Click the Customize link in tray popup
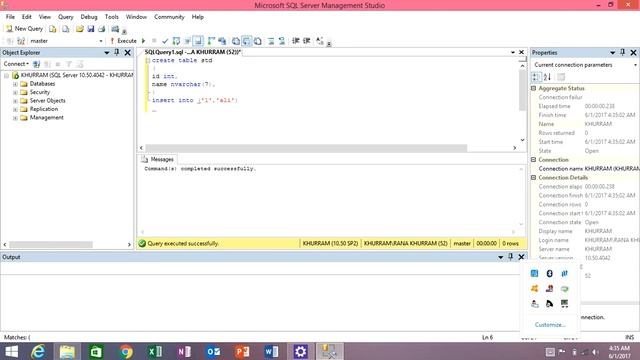The width and height of the screenshot is (640, 360). [x=550, y=324]
